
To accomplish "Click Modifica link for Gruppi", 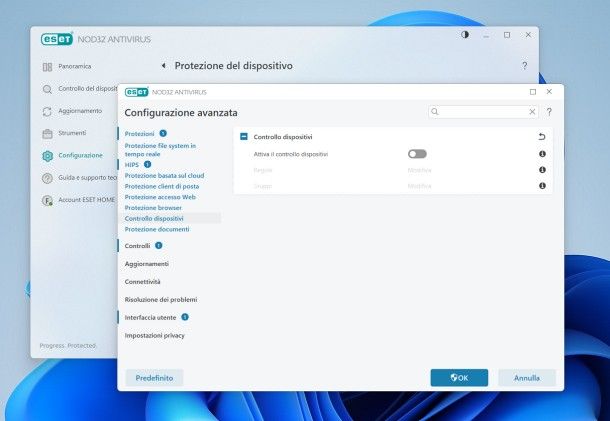I will point(419,186).
